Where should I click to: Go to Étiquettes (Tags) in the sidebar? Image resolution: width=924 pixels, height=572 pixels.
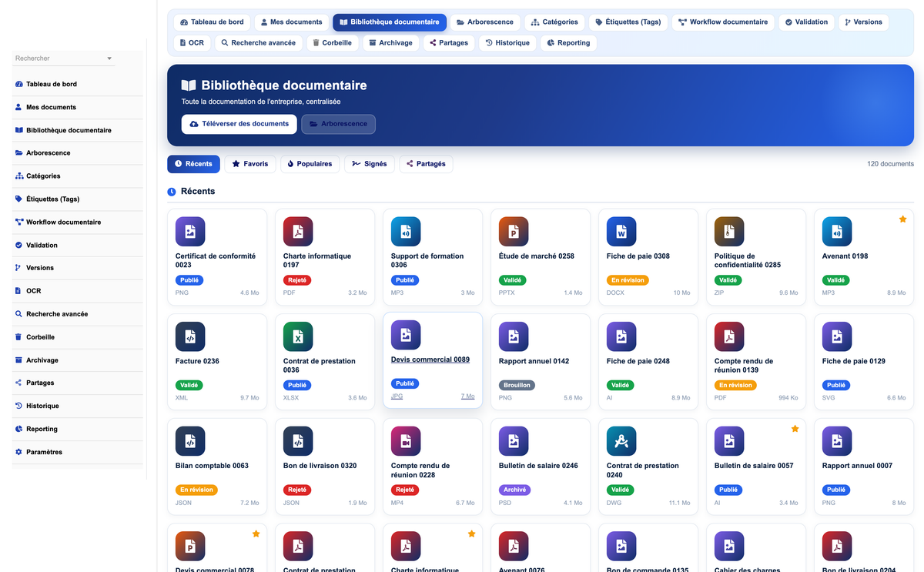tap(79, 199)
